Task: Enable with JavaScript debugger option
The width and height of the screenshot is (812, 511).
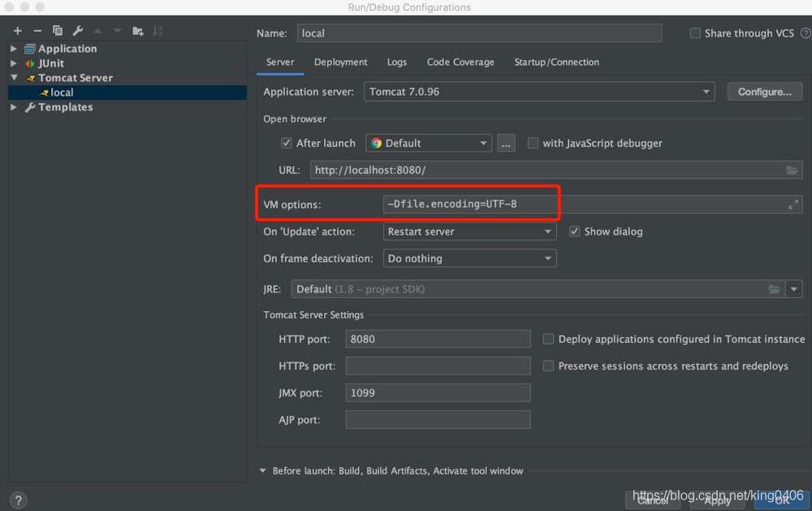Action: pos(533,143)
